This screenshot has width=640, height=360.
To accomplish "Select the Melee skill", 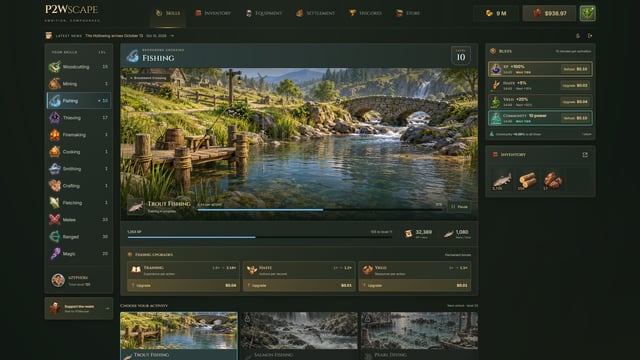I will coord(79,220).
